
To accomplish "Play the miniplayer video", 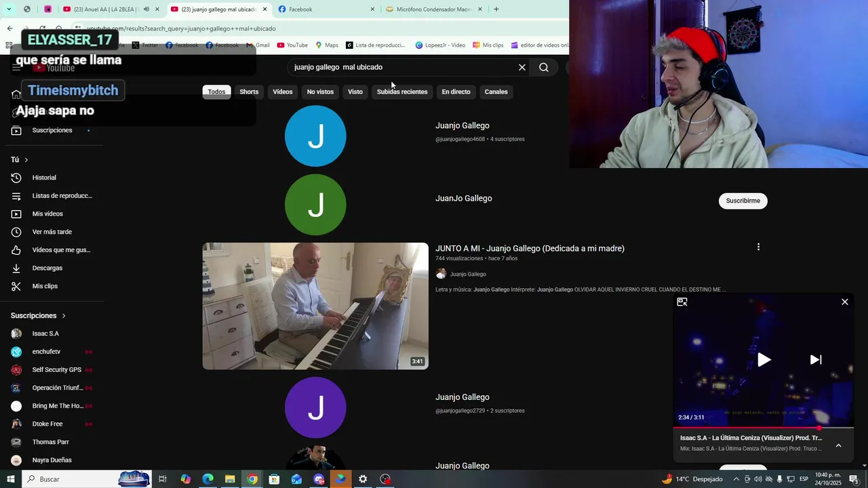I will point(764,360).
